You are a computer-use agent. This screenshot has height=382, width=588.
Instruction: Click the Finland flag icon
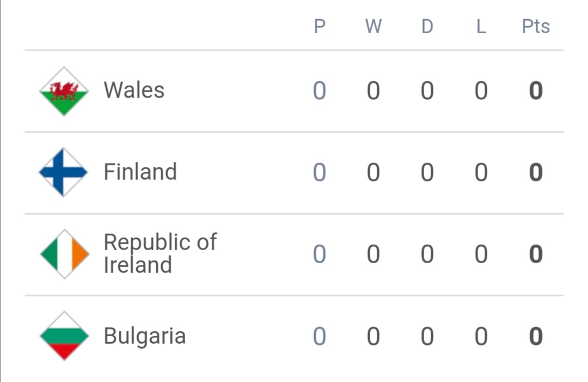(x=64, y=172)
